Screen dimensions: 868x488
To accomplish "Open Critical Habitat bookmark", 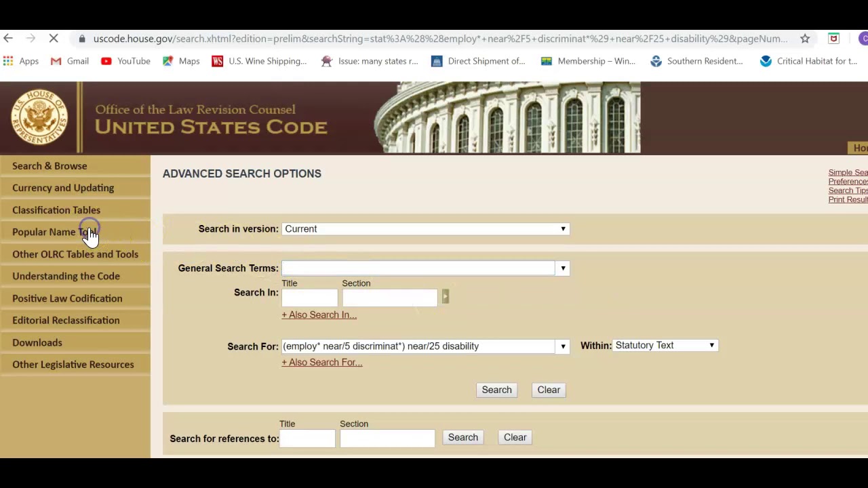I will pos(808,61).
